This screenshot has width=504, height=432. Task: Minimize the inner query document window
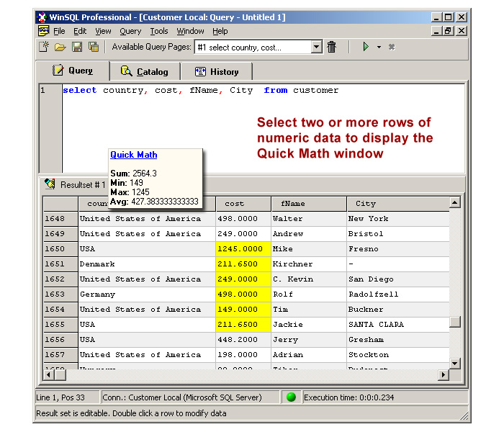point(436,31)
